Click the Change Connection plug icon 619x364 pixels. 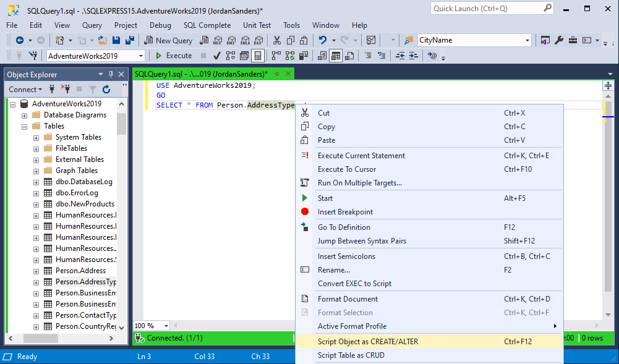(x=33, y=56)
